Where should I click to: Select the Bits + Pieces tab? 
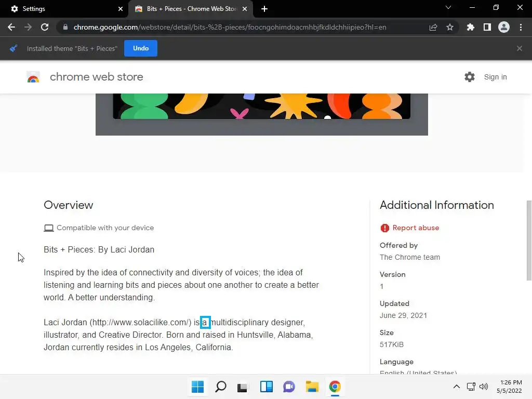pyautogui.click(x=191, y=9)
